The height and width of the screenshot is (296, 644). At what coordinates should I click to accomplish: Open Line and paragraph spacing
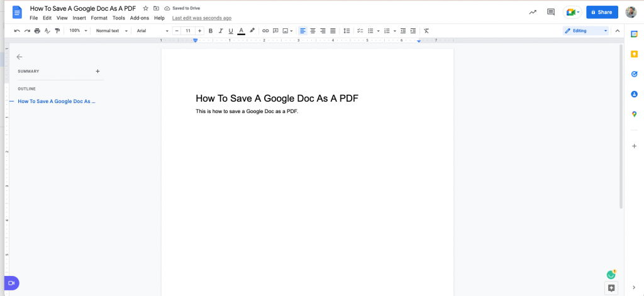click(347, 31)
